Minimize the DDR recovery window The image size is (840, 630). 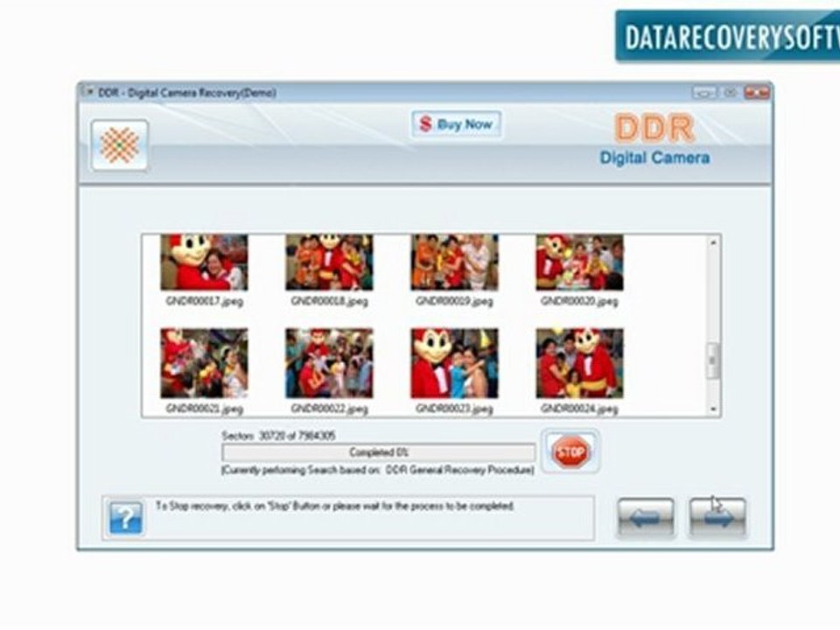coord(703,93)
